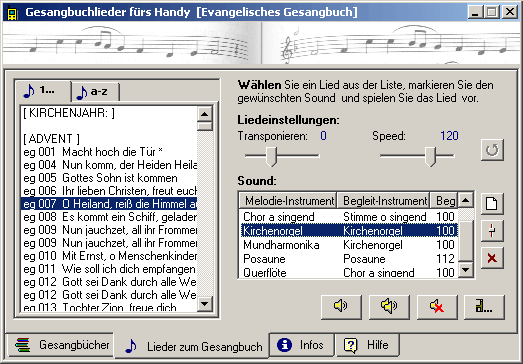The height and width of the screenshot is (364, 523).
Task: Click the yellow phone icon in title bar
Action: [x=12, y=13]
